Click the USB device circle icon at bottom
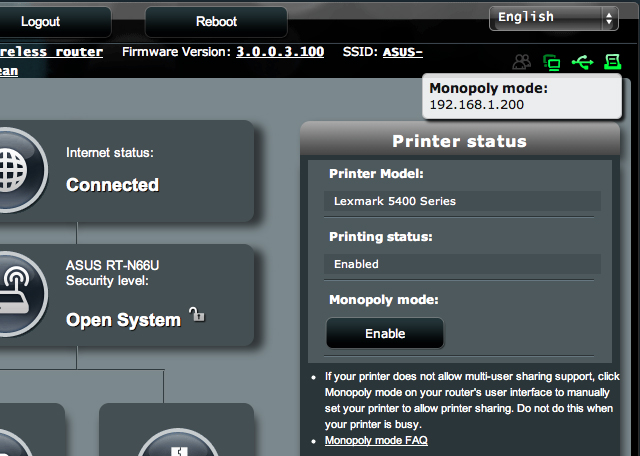The height and width of the screenshot is (456, 640). click(178, 442)
